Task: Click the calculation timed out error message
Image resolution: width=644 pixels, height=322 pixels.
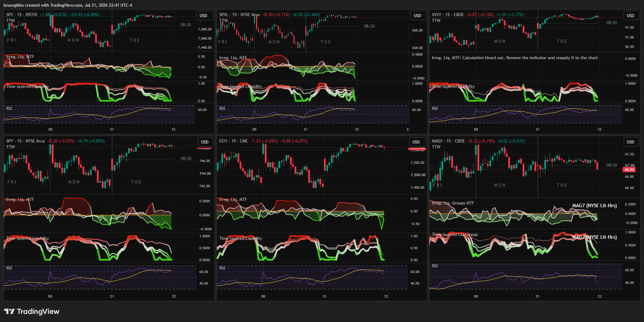Action: tap(515, 58)
